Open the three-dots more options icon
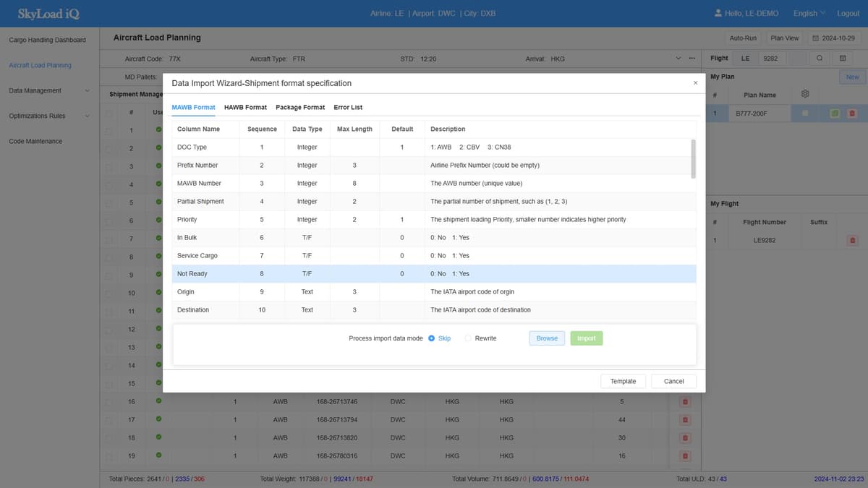Viewport: 868px width, 488px height. click(692, 59)
